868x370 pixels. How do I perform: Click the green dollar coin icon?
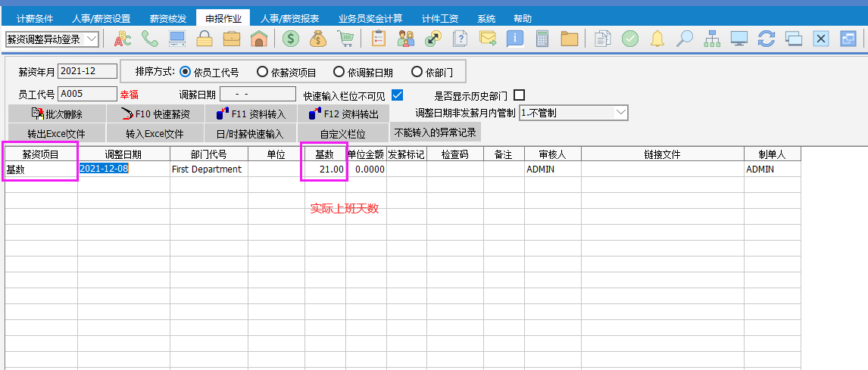tap(291, 39)
